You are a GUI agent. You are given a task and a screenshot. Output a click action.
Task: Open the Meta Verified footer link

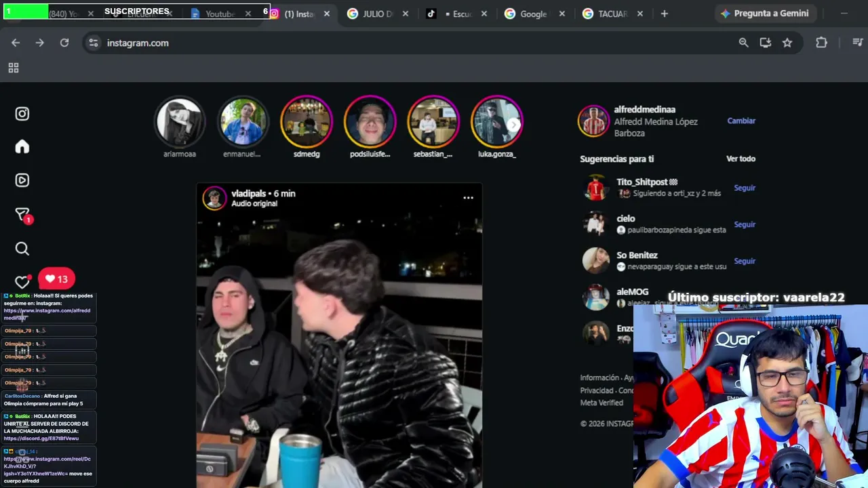coord(601,403)
